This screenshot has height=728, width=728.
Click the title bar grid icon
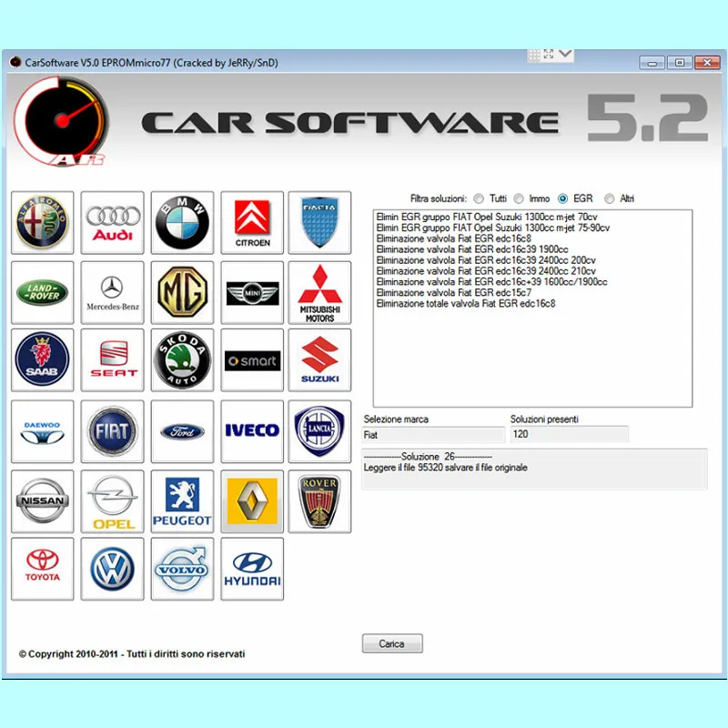[534, 56]
